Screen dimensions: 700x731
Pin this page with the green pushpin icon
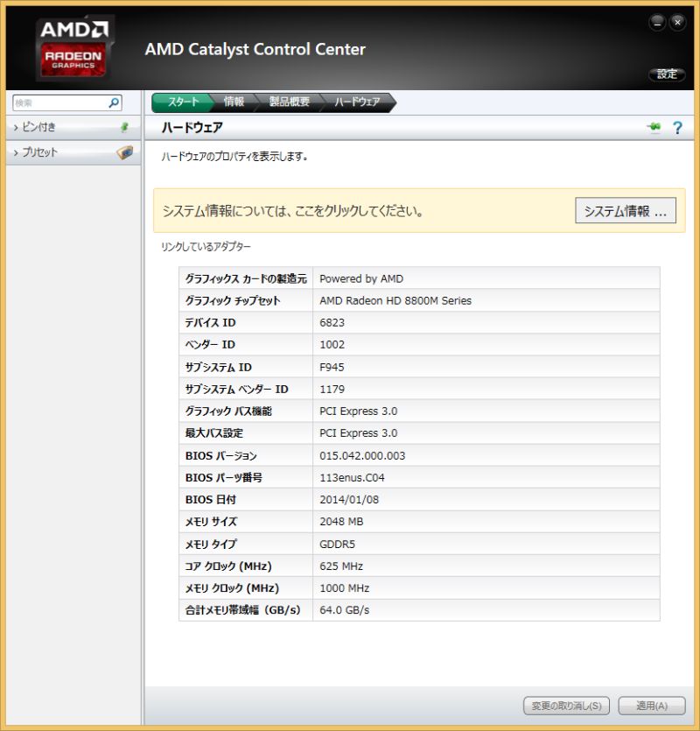(654, 127)
